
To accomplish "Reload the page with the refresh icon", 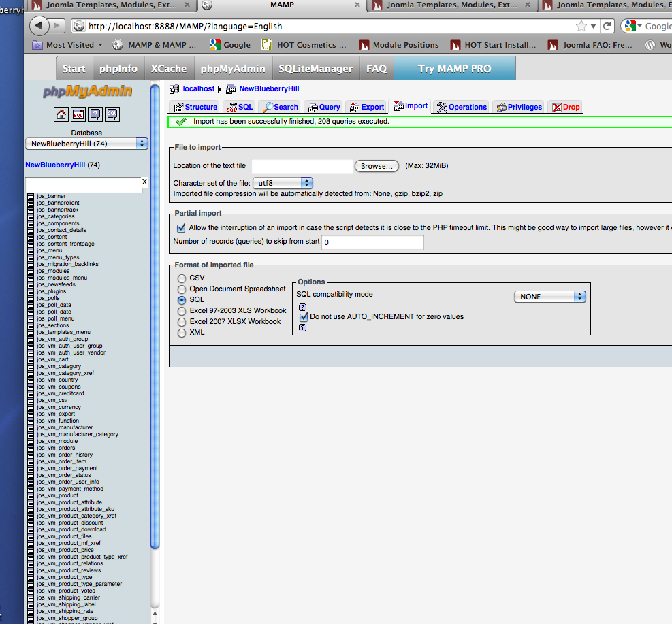I will (x=607, y=26).
